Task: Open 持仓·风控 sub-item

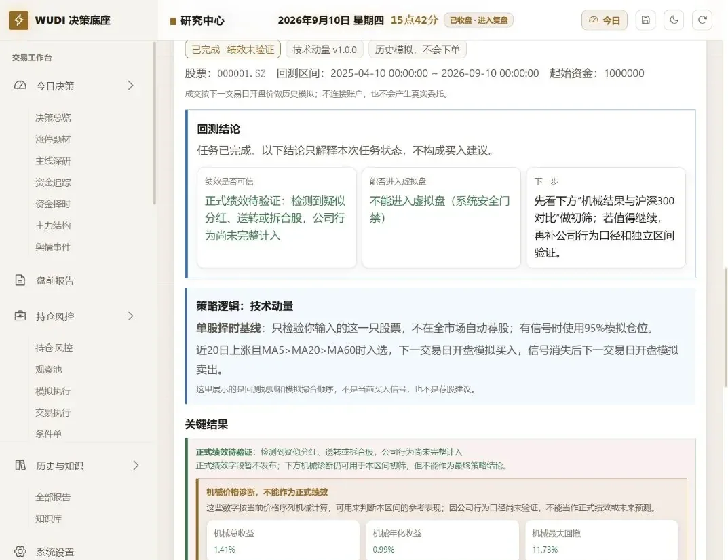Action: pos(54,348)
